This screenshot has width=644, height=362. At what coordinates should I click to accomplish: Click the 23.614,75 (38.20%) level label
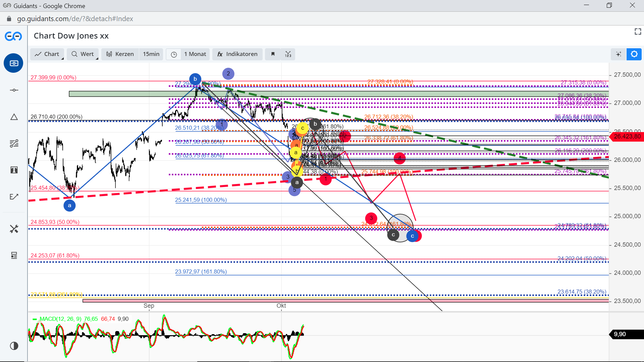tap(582, 292)
